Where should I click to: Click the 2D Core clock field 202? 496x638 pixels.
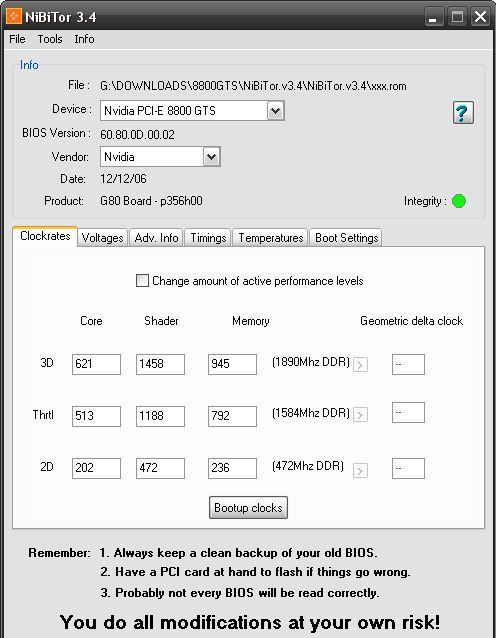[96, 468]
